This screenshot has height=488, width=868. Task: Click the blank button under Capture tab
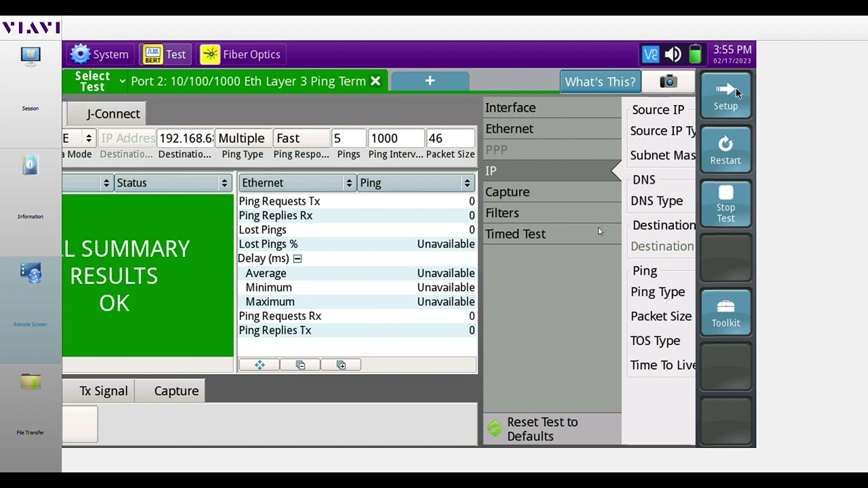[x=80, y=424]
